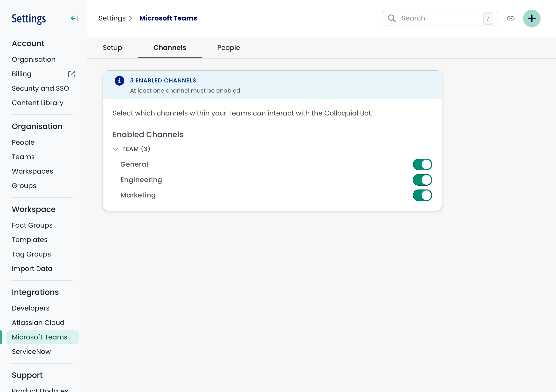Click the Marketing channel name

click(138, 196)
